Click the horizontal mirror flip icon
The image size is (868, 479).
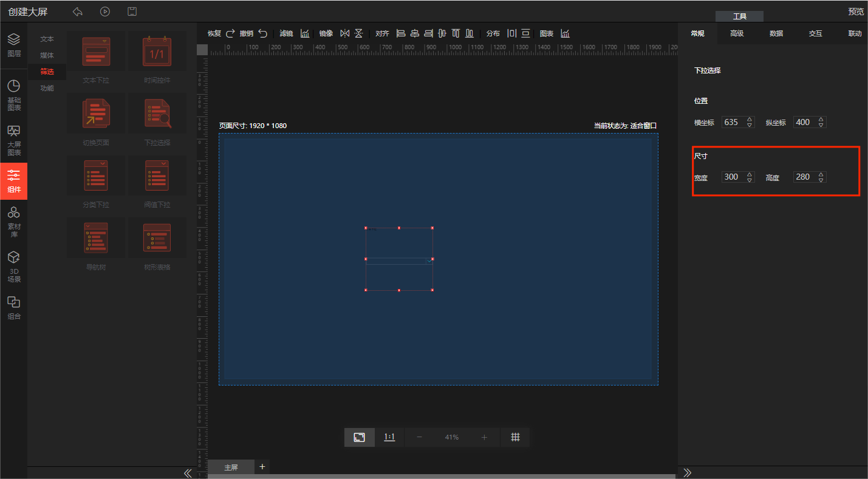click(344, 33)
